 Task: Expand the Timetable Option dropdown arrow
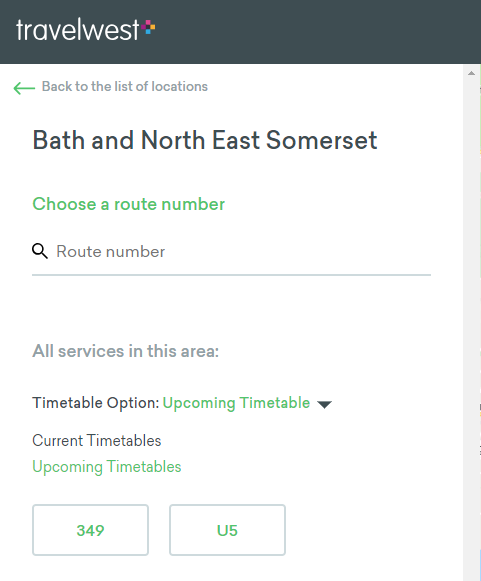pyautogui.click(x=325, y=404)
